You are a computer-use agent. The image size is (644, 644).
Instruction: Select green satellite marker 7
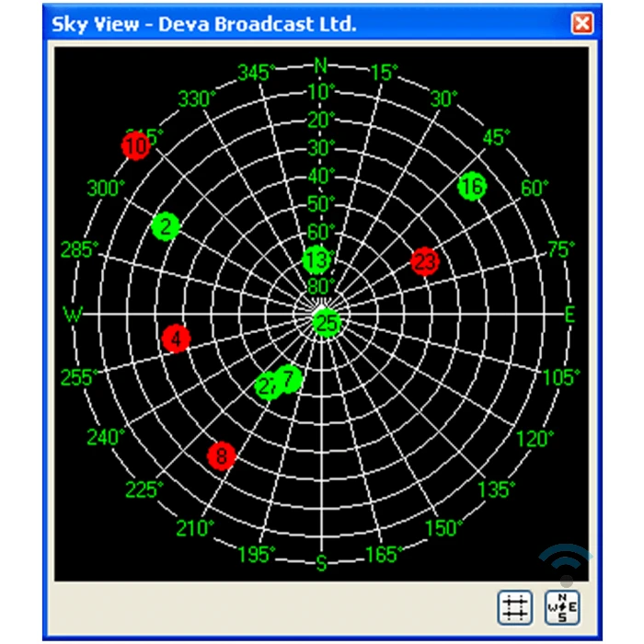(290, 378)
